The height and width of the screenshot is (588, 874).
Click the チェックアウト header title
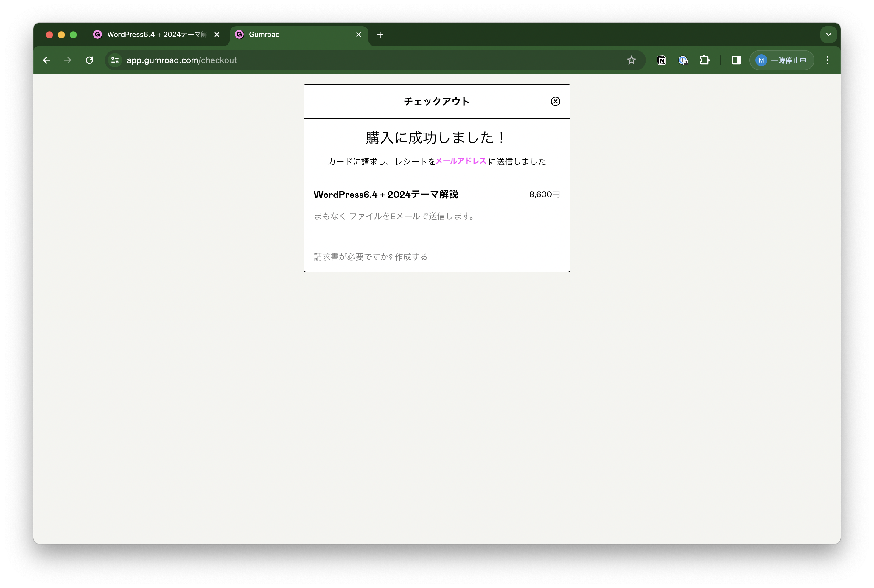click(436, 101)
